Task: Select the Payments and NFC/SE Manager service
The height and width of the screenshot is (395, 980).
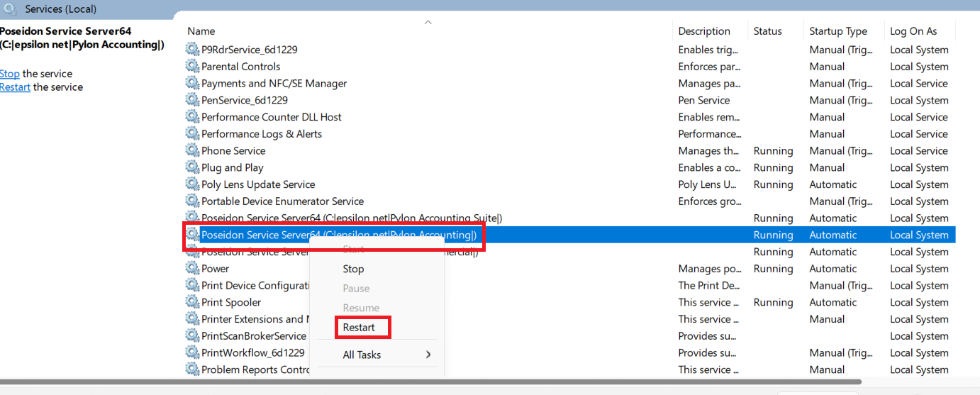Action: (274, 84)
